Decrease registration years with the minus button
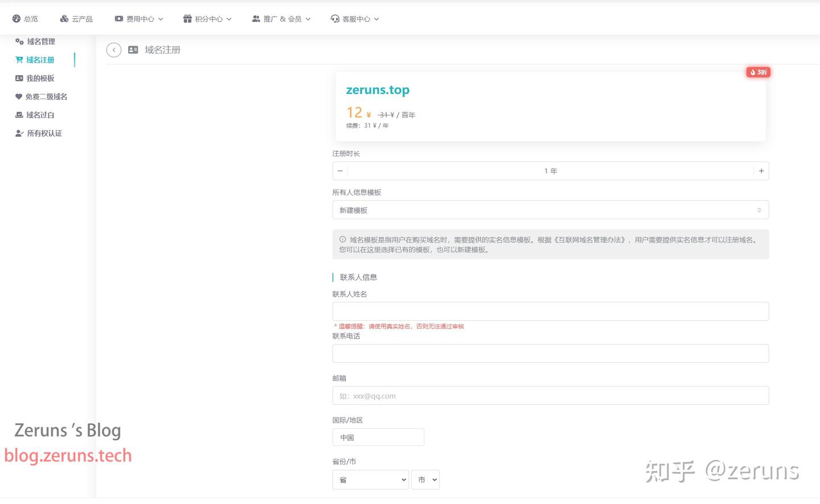Image resolution: width=820 pixels, height=504 pixels. pyautogui.click(x=340, y=171)
